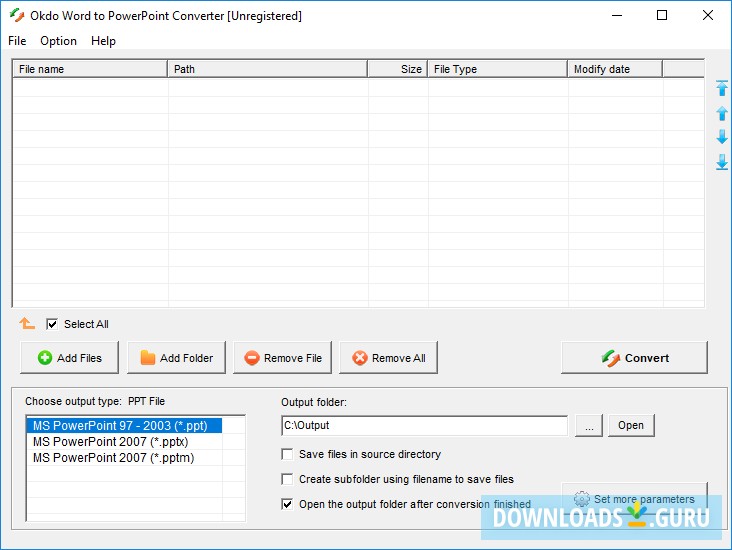Open Set more parameters settings
Screen dimensions: 732x550
point(634,499)
